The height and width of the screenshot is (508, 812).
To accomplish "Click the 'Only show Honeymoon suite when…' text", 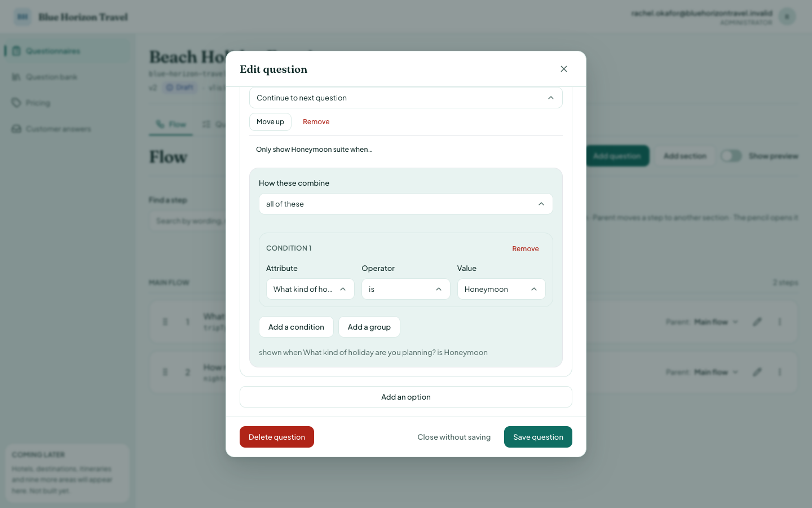I will [x=314, y=150].
